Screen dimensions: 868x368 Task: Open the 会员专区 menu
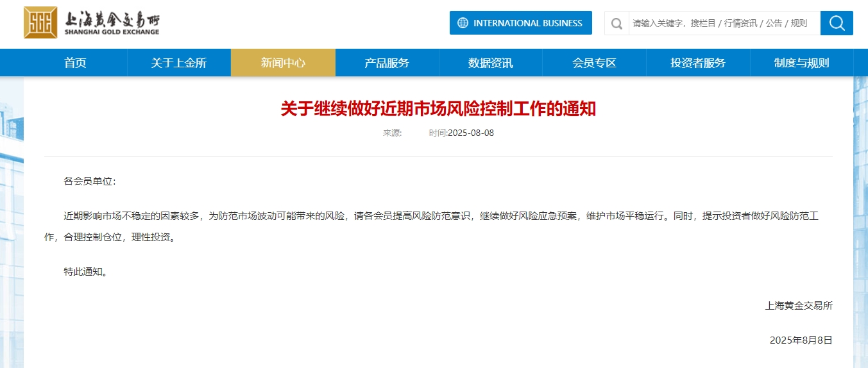coord(594,63)
